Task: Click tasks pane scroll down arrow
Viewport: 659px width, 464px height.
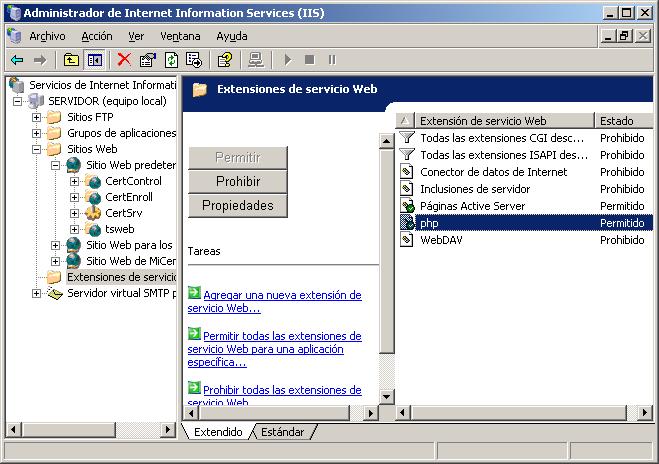Action: coord(386,396)
